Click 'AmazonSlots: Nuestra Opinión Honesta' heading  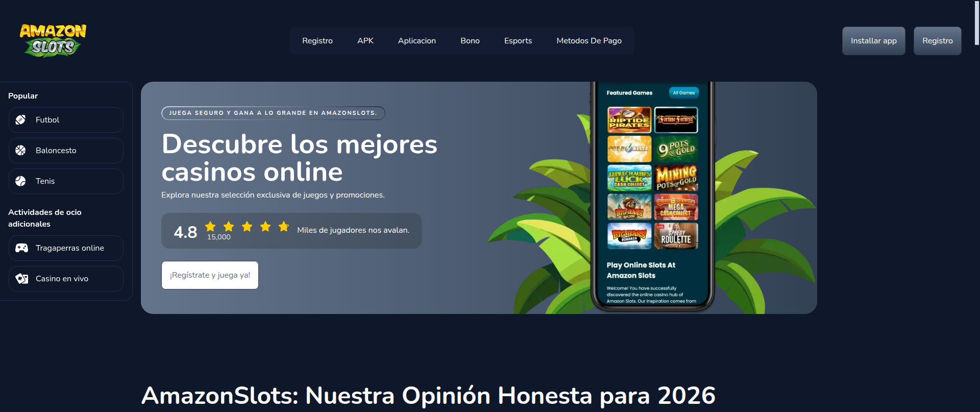428,396
